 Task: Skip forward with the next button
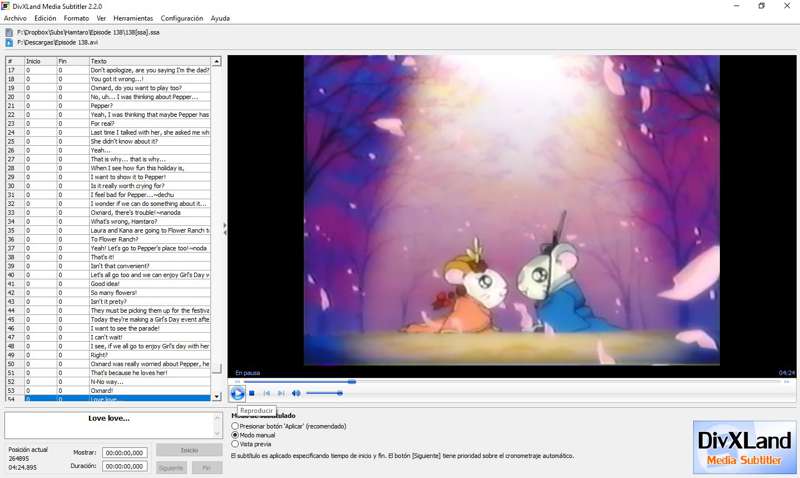coord(281,393)
